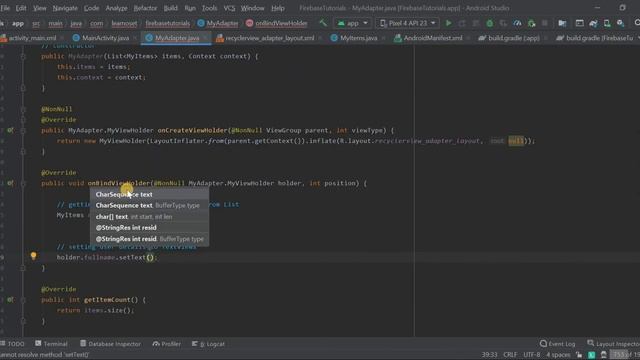Screen dimensions: 640x360
Task: Click the override gutter icon beside getItemCount
Action: 10,300
